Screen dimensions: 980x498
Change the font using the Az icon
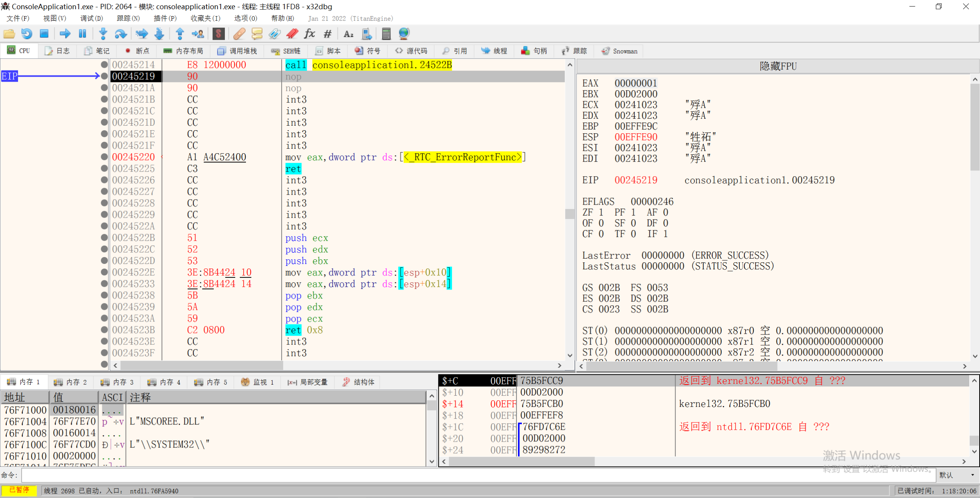click(347, 34)
